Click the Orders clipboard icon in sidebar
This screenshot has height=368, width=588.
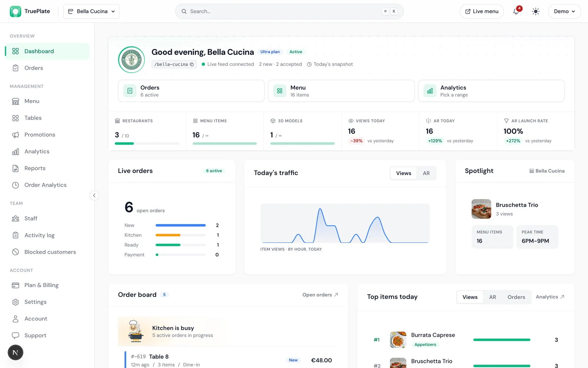pyautogui.click(x=15, y=68)
